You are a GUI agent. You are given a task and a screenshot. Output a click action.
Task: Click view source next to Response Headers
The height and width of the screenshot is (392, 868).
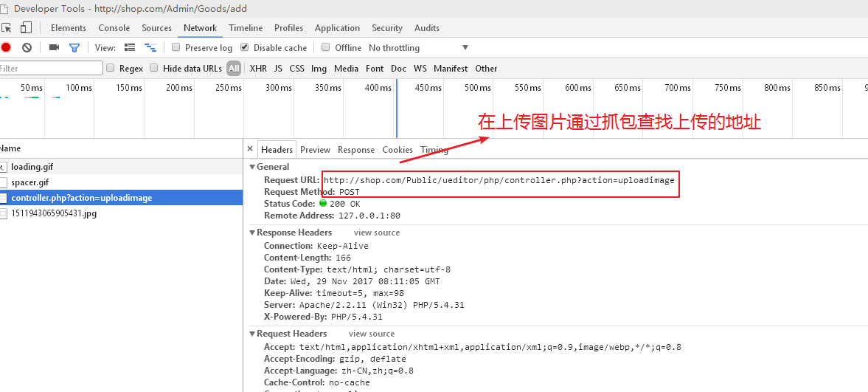pyautogui.click(x=376, y=233)
